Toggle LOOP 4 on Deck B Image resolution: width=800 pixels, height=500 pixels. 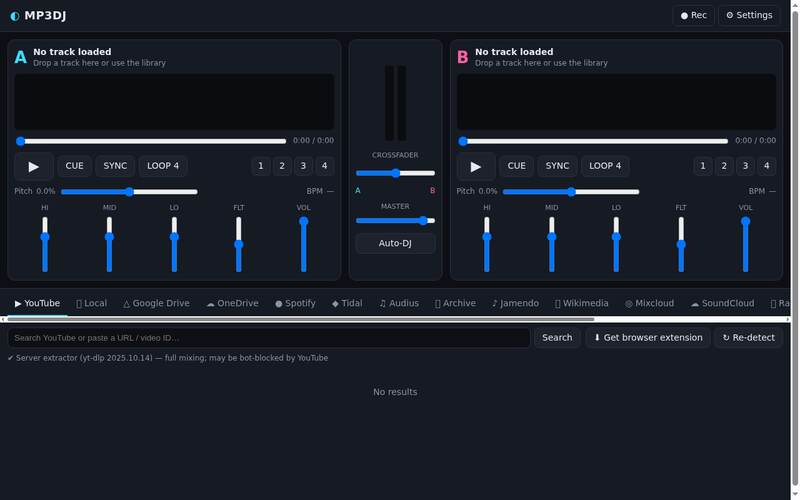click(x=605, y=166)
